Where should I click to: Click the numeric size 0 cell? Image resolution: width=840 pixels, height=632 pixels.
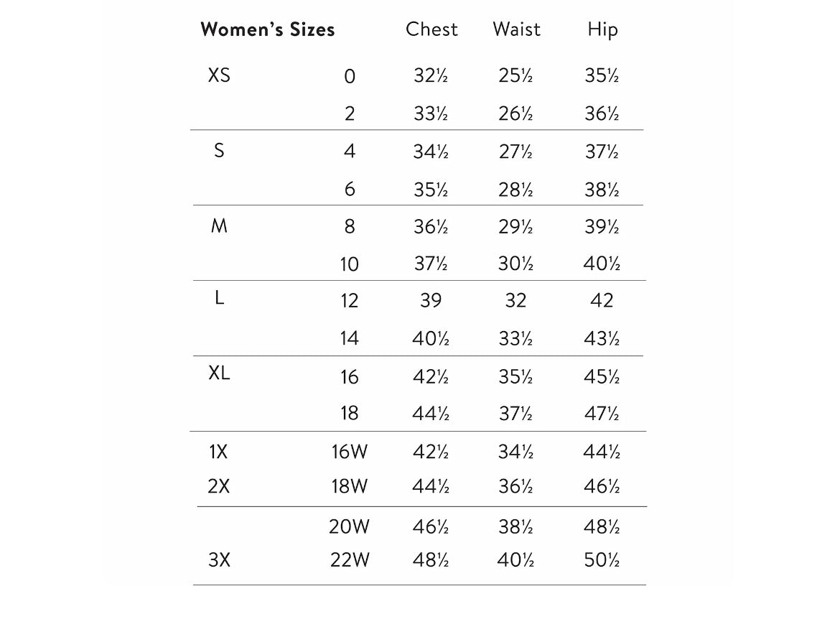coord(350,76)
